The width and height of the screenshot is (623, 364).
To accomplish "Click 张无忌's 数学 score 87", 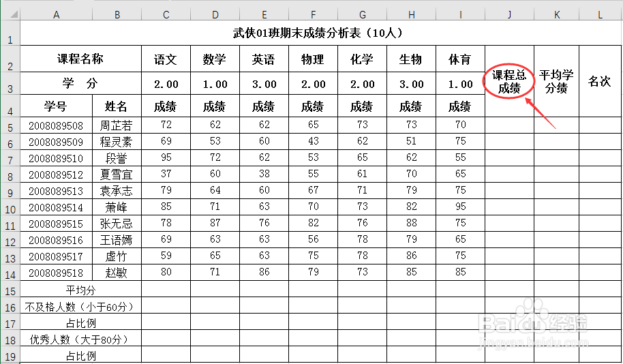I will coord(215,223).
